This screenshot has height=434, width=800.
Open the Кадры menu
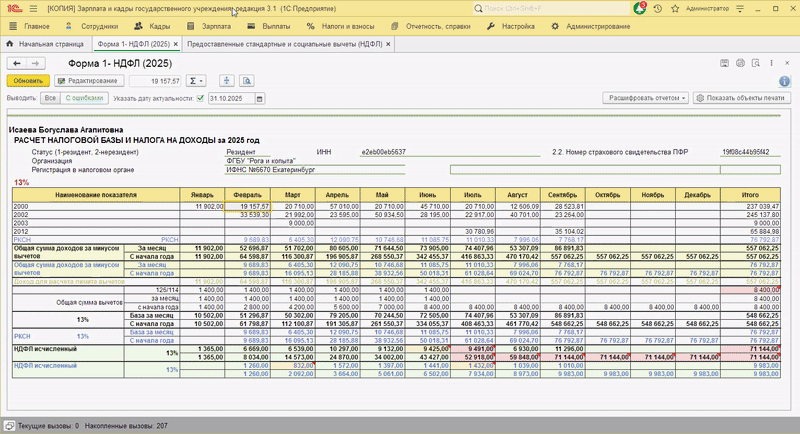coord(152,26)
